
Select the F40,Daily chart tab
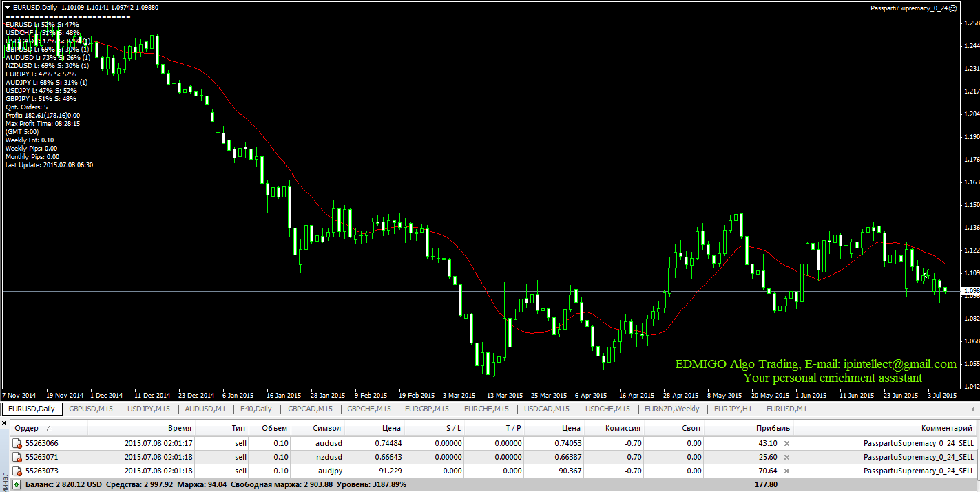(x=256, y=409)
